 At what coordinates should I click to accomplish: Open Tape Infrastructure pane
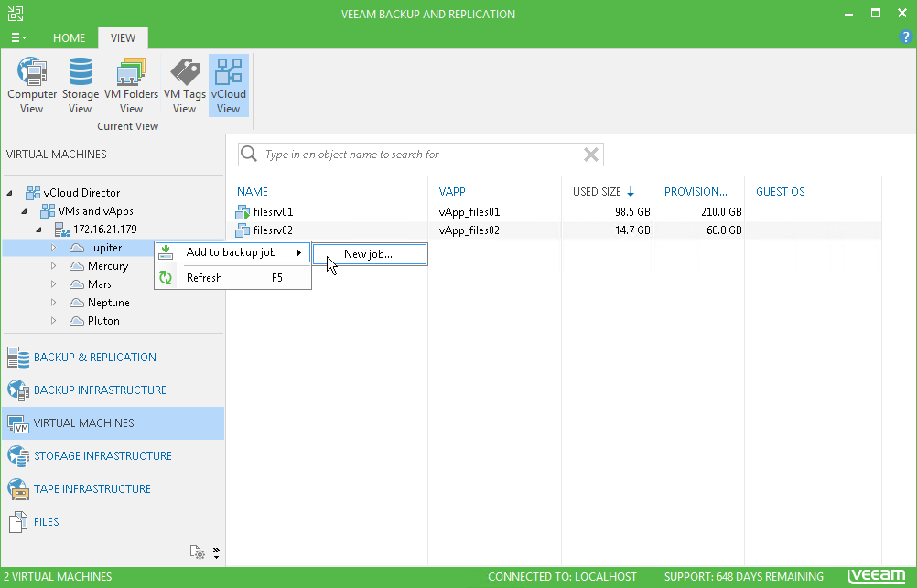coord(113,488)
